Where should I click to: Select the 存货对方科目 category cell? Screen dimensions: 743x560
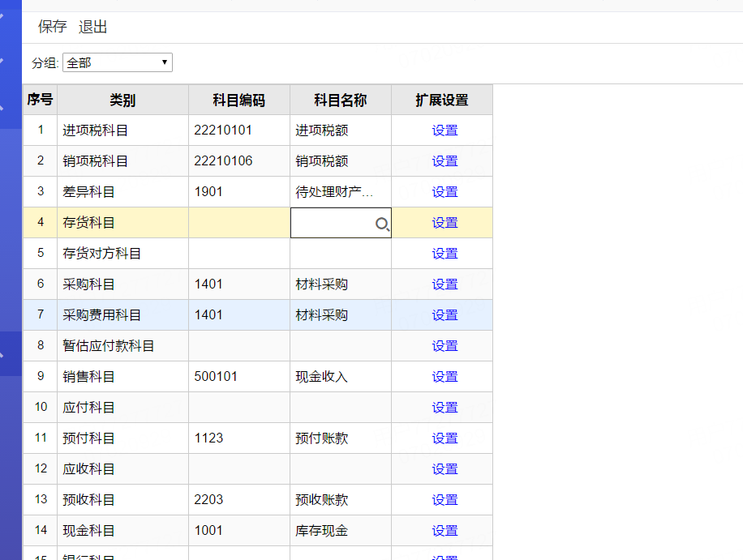(122, 253)
